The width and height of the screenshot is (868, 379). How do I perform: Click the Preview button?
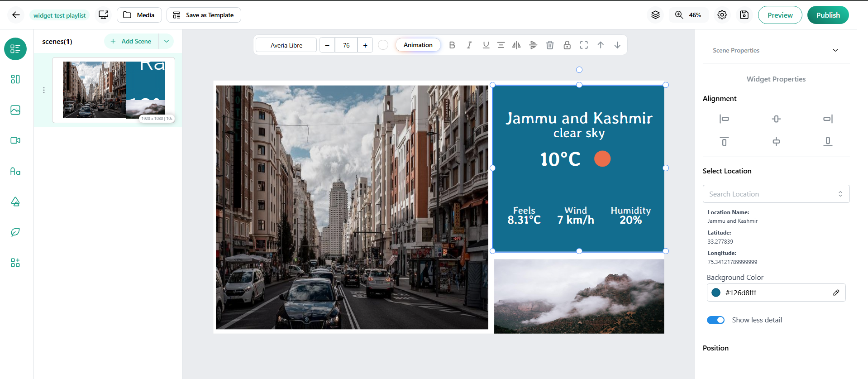click(780, 15)
